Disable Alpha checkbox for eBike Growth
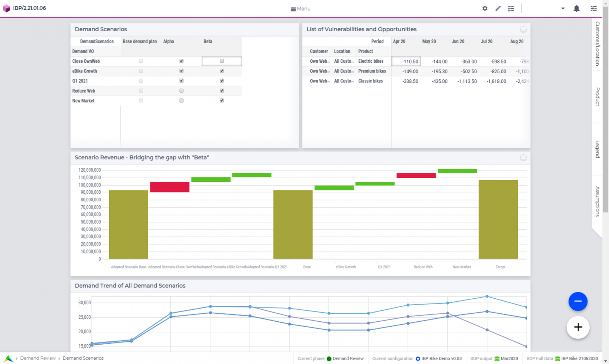The width and height of the screenshot is (609, 364). (x=181, y=71)
